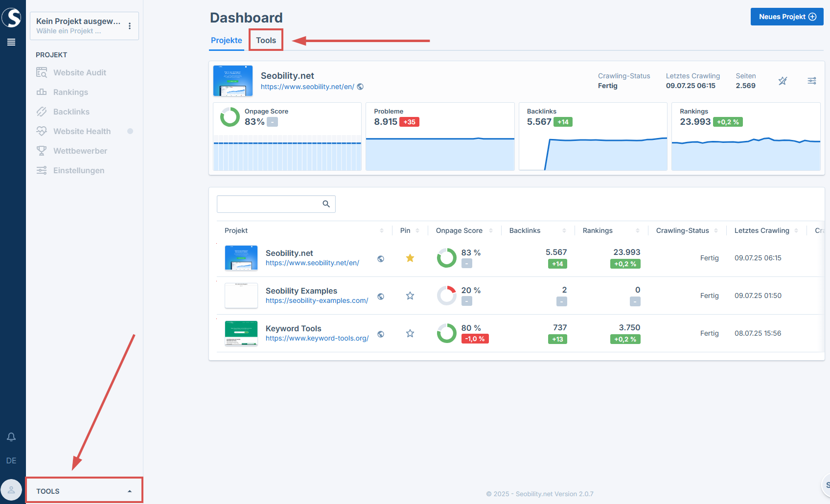Open Wettbewerber in sidebar
The image size is (830, 504).
pyautogui.click(x=80, y=151)
